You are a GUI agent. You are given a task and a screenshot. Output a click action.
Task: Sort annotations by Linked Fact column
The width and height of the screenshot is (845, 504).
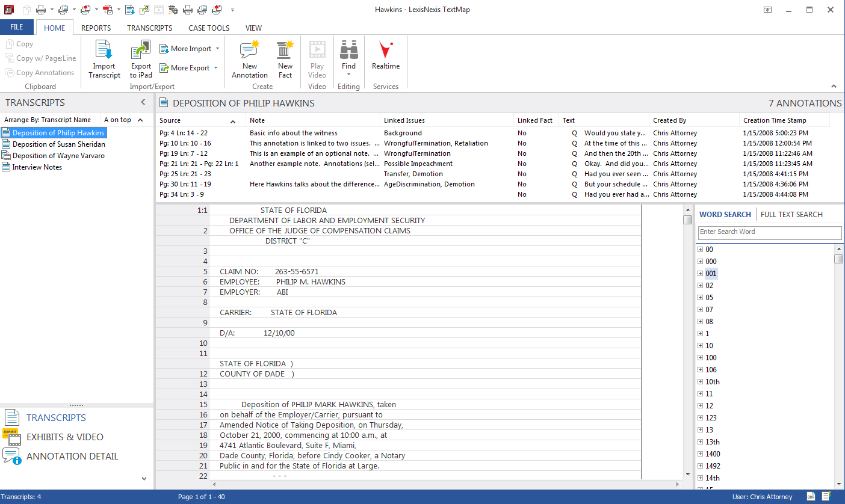[536, 120]
